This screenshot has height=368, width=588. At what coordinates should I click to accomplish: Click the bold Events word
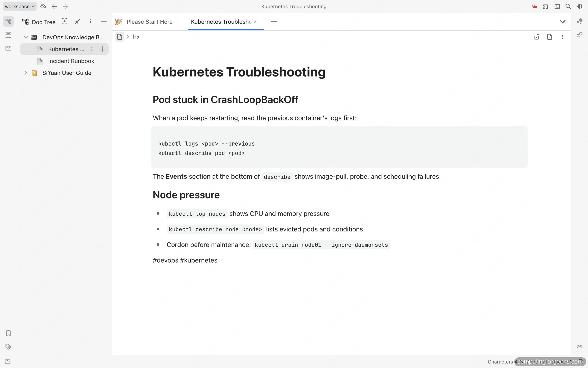pyautogui.click(x=176, y=176)
